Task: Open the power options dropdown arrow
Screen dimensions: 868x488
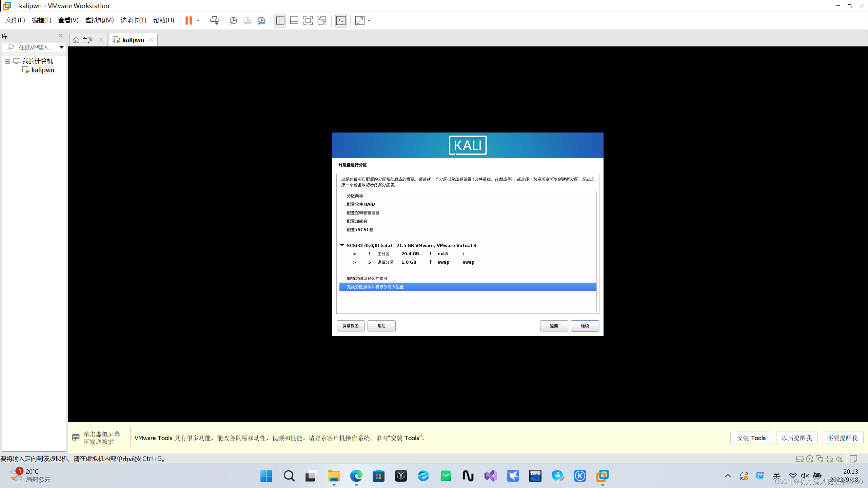Action: tap(198, 21)
